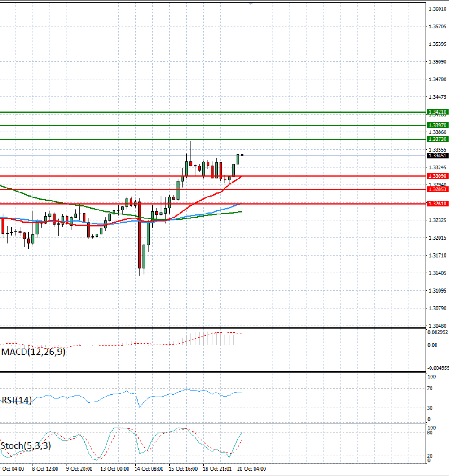This screenshot has height=476, width=449.
Task: Click the 1.31405 price scale value
Action: (437, 273)
